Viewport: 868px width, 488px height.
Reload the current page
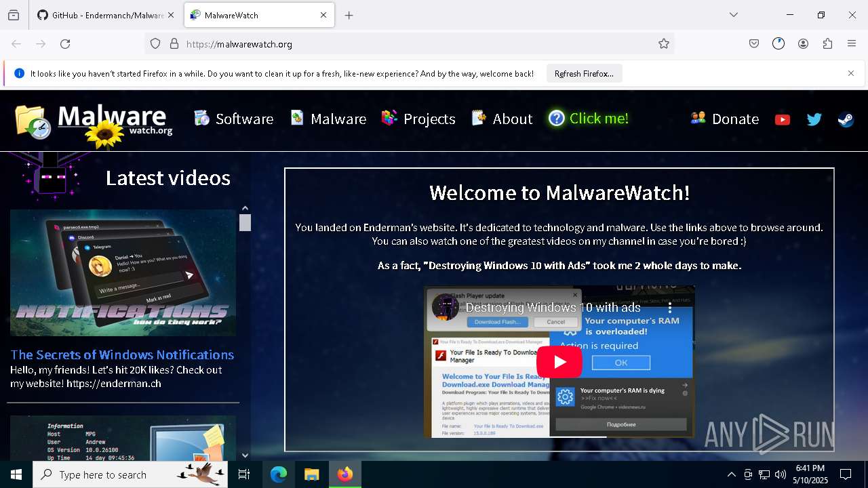tap(65, 44)
